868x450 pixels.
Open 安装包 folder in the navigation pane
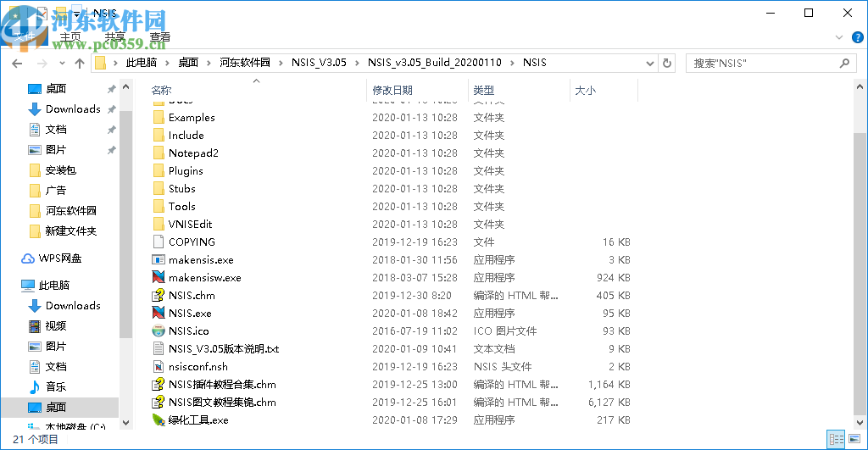[53, 170]
